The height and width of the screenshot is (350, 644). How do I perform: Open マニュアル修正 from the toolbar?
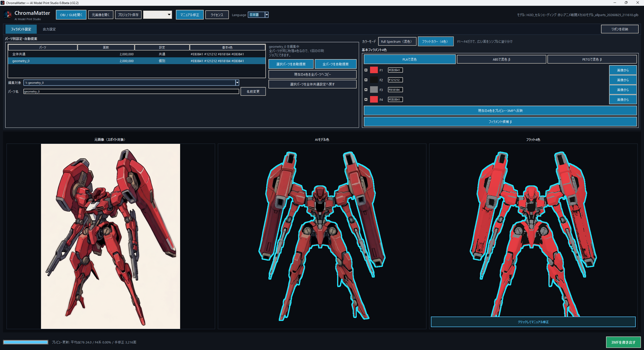(x=190, y=15)
